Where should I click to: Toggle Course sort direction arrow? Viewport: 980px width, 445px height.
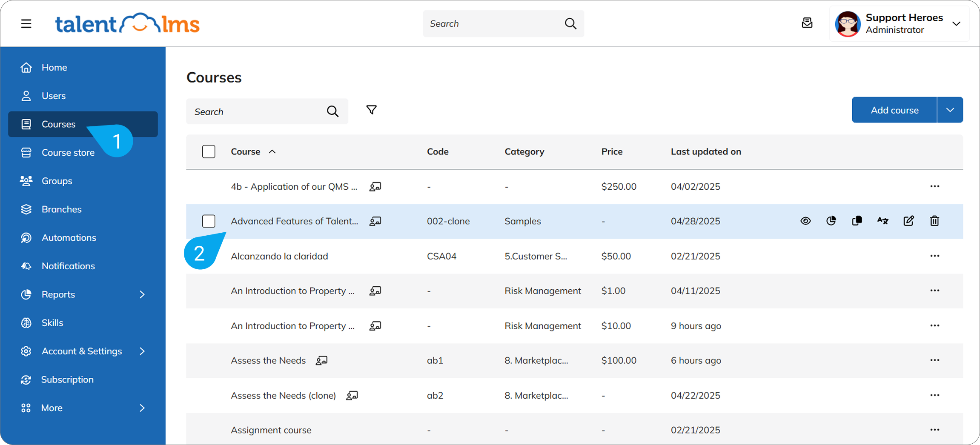tap(272, 151)
